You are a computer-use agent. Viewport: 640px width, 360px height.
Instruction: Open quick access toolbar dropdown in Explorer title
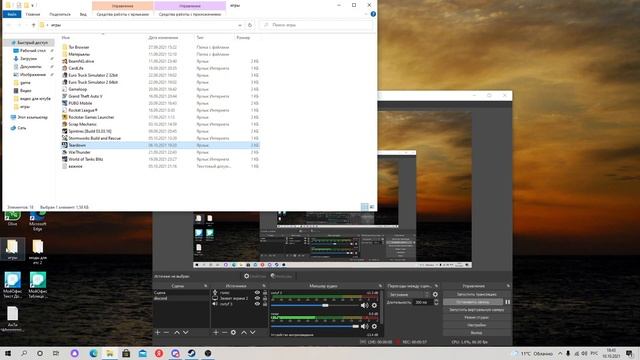click(33, 5)
